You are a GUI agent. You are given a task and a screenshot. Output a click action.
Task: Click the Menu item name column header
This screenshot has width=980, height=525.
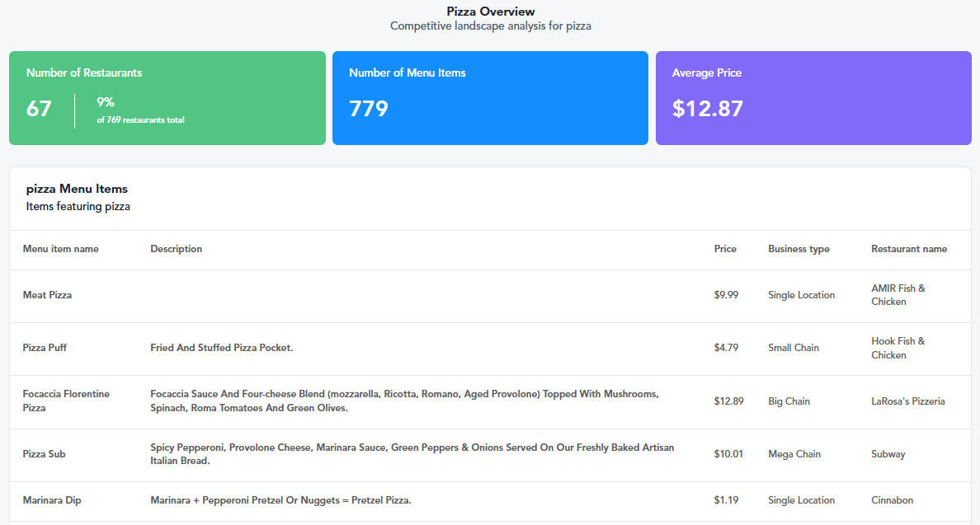[60, 249]
